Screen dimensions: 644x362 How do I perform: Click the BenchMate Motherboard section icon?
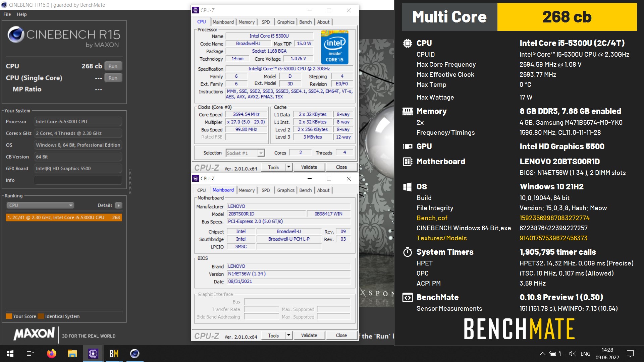point(408,162)
